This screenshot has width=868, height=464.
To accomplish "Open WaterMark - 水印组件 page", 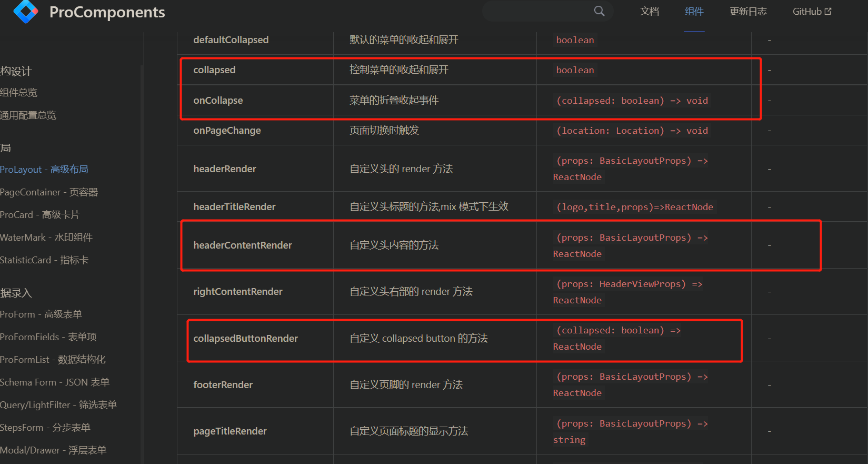I will click(x=46, y=237).
